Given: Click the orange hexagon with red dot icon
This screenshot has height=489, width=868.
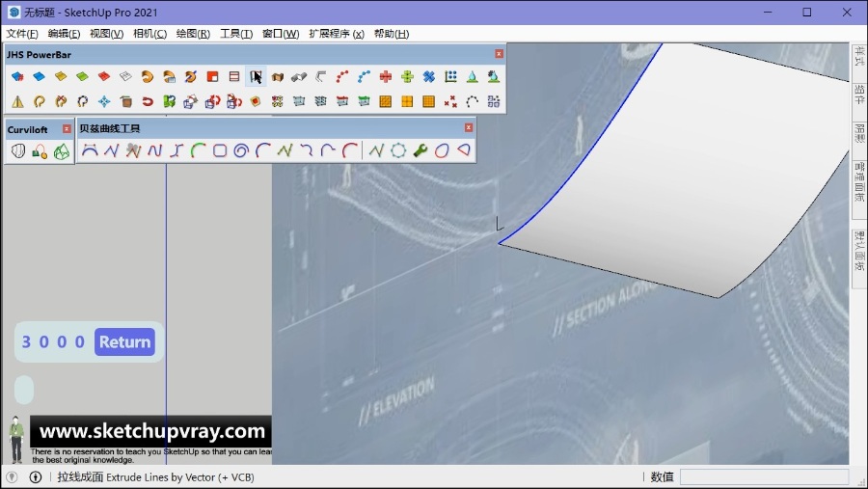Looking at the screenshot, I should pos(256,101).
